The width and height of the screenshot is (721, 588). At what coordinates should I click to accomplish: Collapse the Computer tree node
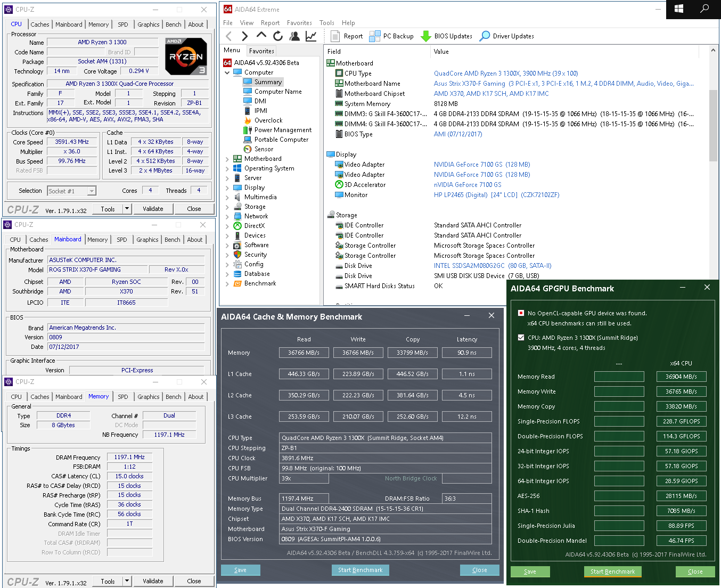227,72
